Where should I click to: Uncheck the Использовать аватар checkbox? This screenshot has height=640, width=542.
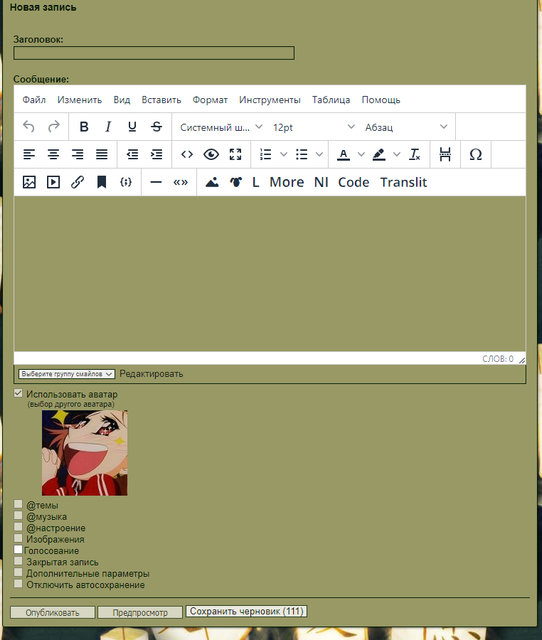click(x=18, y=393)
